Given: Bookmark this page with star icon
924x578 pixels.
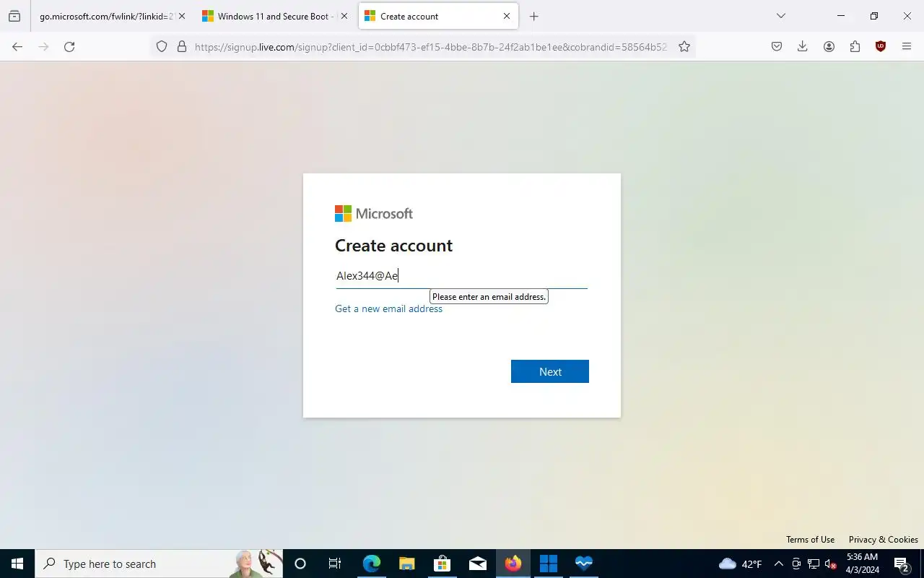Looking at the screenshot, I should 684,46.
